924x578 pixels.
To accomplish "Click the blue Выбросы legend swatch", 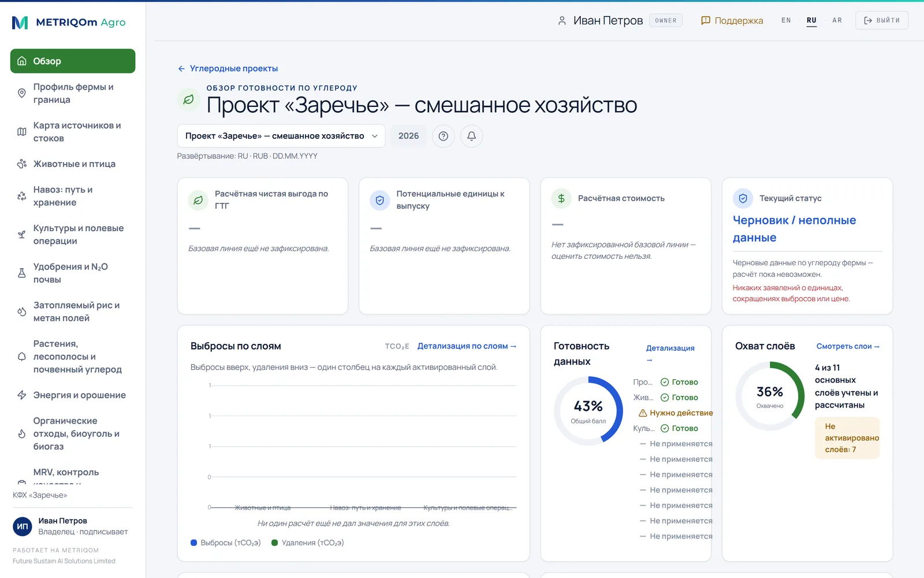I will click(x=194, y=543).
